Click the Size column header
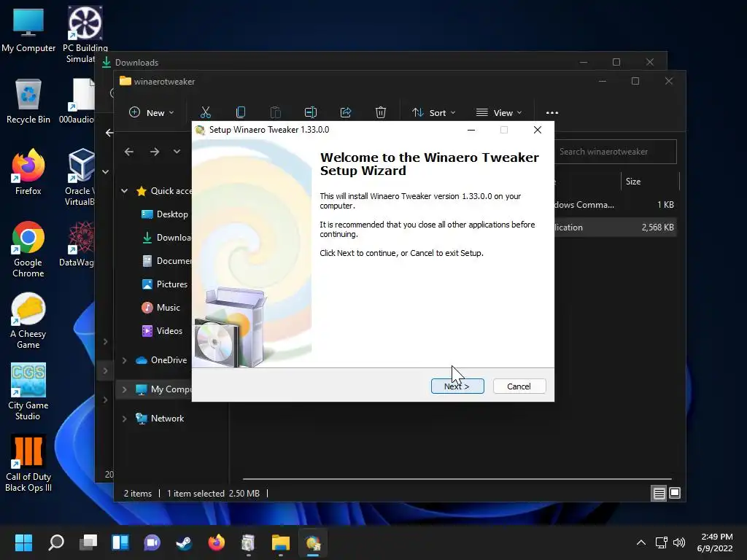 tap(651, 182)
